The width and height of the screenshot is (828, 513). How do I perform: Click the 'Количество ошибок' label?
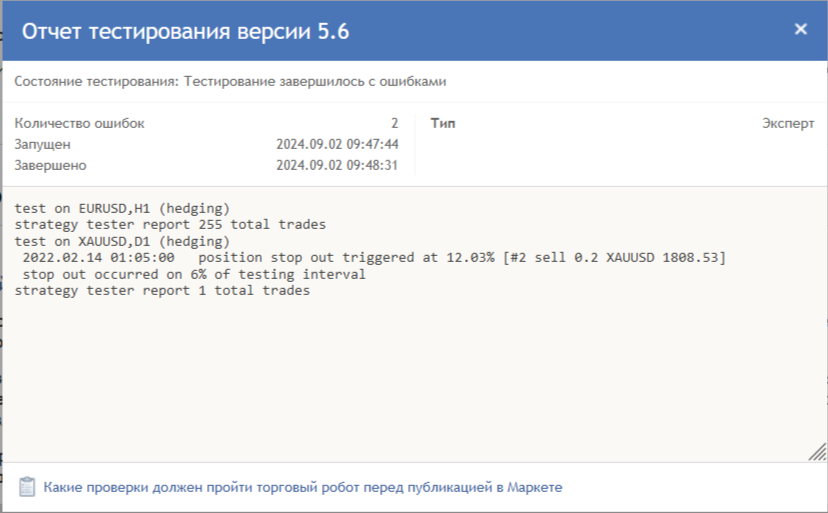(x=79, y=123)
